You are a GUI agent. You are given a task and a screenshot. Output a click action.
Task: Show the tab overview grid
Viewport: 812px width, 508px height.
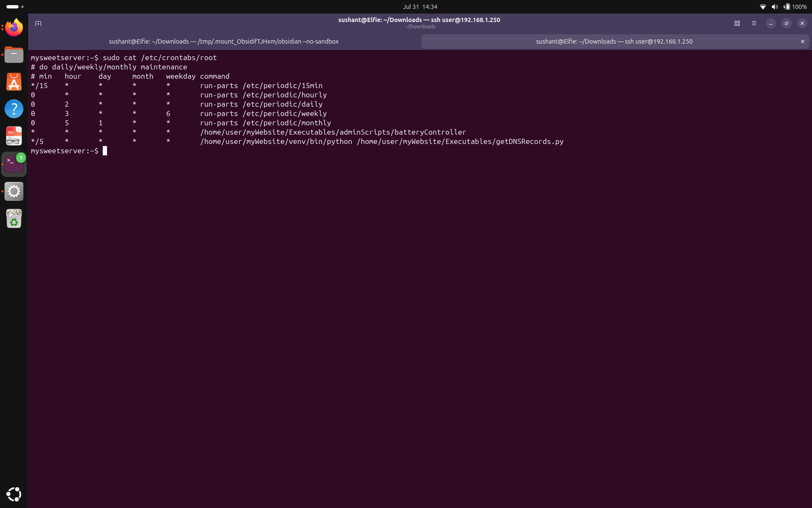[x=737, y=24]
